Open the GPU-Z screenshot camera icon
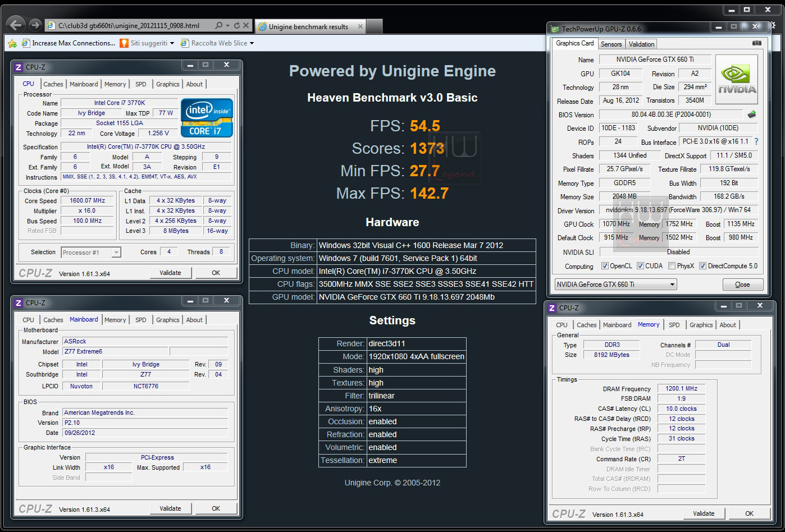Viewport: 785px width, 532px height. pyautogui.click(x=756, y=43)
